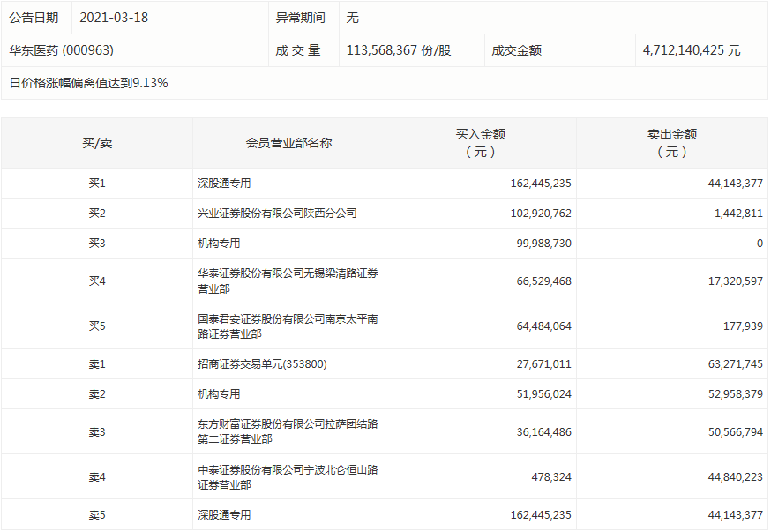The height and width of the screenshot is (532, 771).
Task: Select sell amount 1,442,811
Action: (x=738, y=214)
